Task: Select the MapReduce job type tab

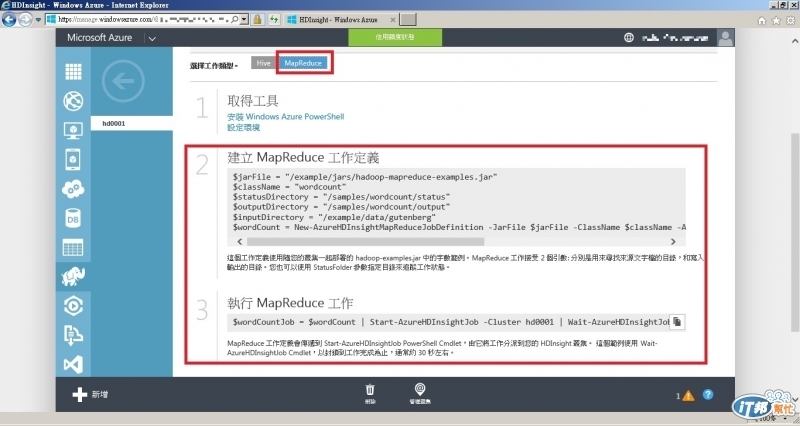Action: click(x=303, y=63)
